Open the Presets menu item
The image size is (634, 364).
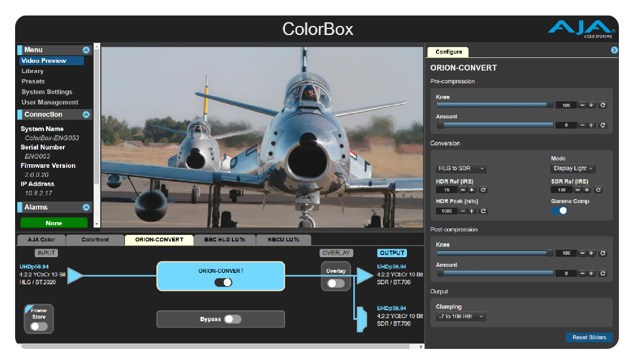pyautogui.click(x=33, y=81)
